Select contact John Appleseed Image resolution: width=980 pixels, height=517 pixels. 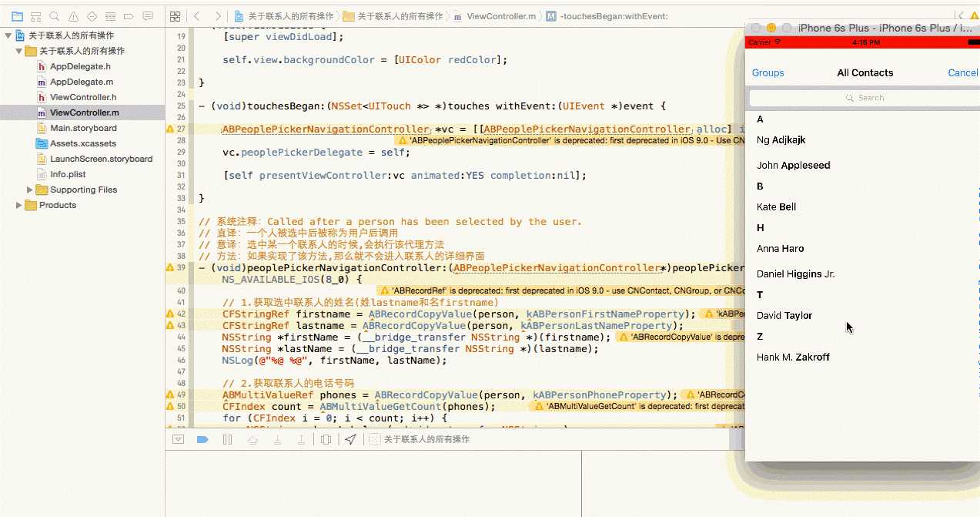tap(793, 166)
